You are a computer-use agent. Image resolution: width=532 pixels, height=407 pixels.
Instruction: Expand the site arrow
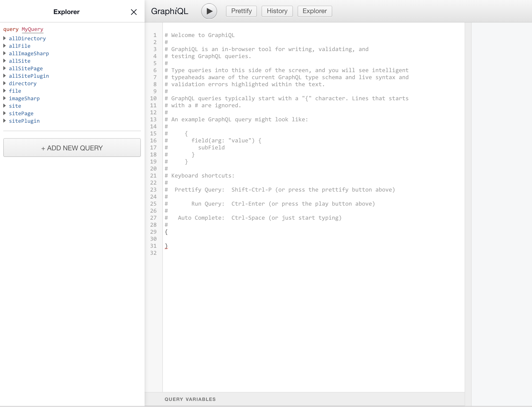point(5,106)
